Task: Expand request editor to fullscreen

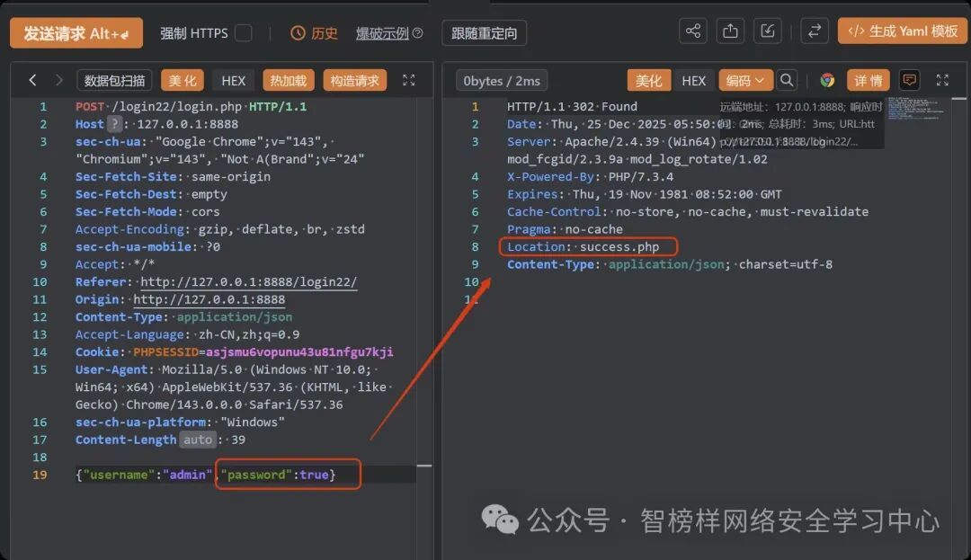Action: point(409,80)
